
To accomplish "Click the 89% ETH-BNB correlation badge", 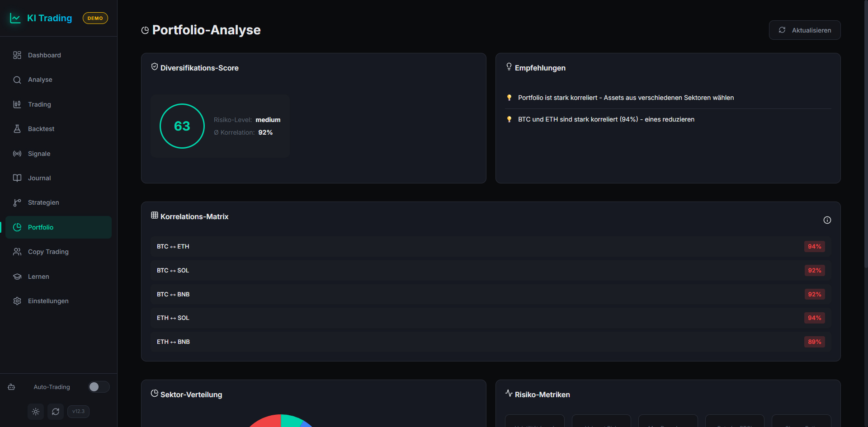I will click(x=814, y=342).
